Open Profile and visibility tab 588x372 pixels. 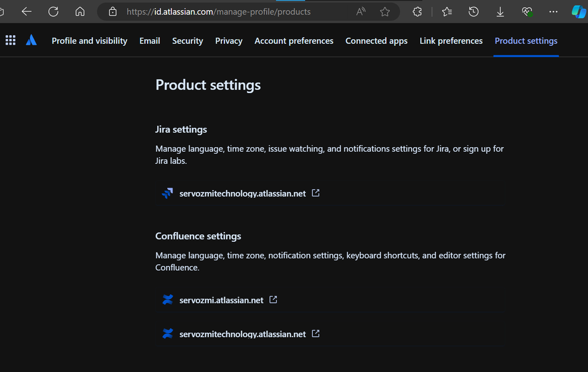[x=89, y=41]
